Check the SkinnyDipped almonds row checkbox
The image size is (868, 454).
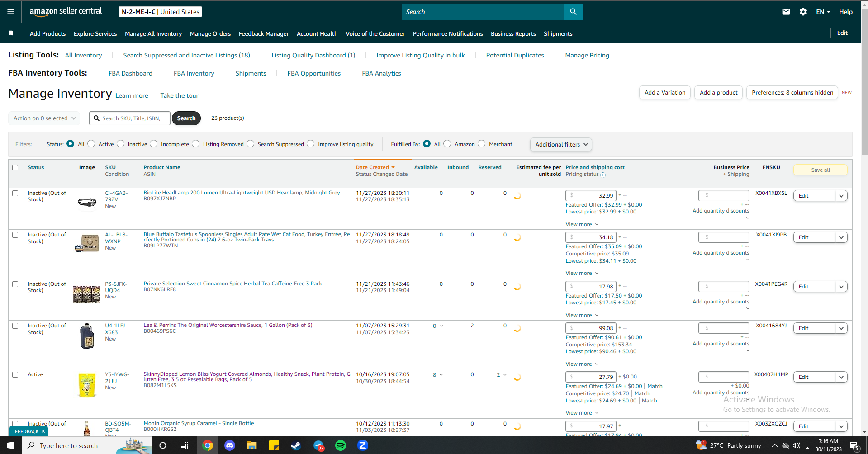[15, 374]
